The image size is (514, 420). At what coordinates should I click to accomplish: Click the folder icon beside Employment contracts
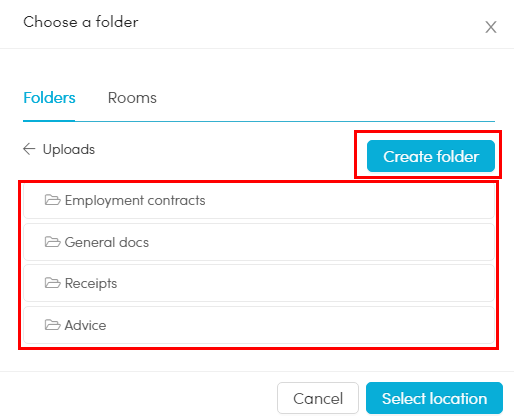point(53,200)
